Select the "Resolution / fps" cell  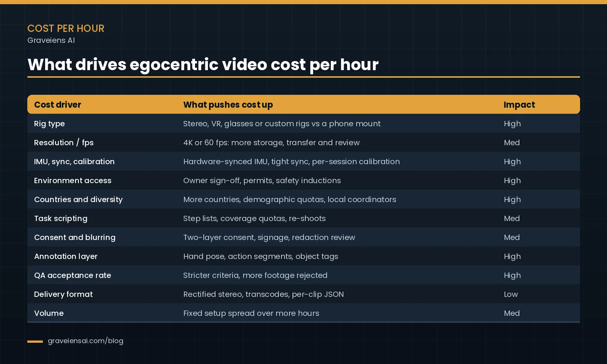[64, 143]
